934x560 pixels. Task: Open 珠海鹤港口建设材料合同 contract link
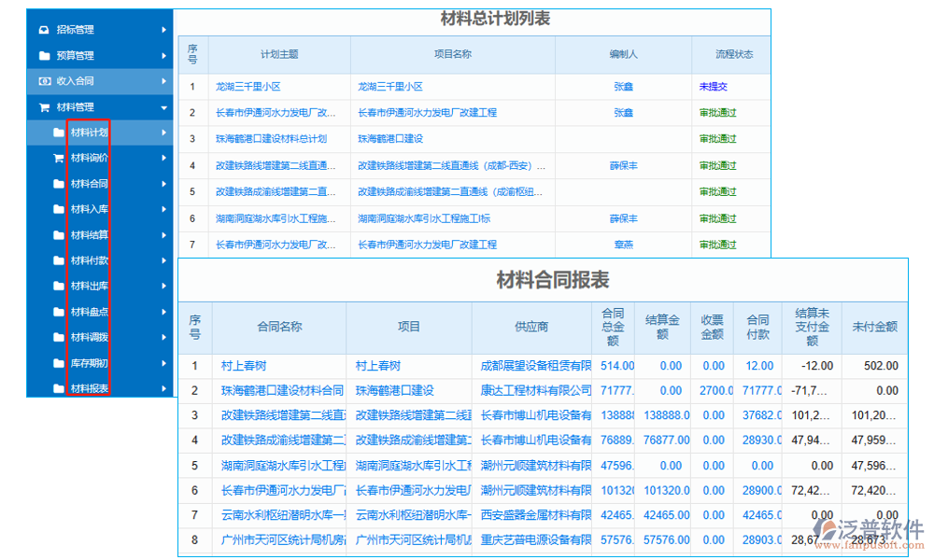282,390
